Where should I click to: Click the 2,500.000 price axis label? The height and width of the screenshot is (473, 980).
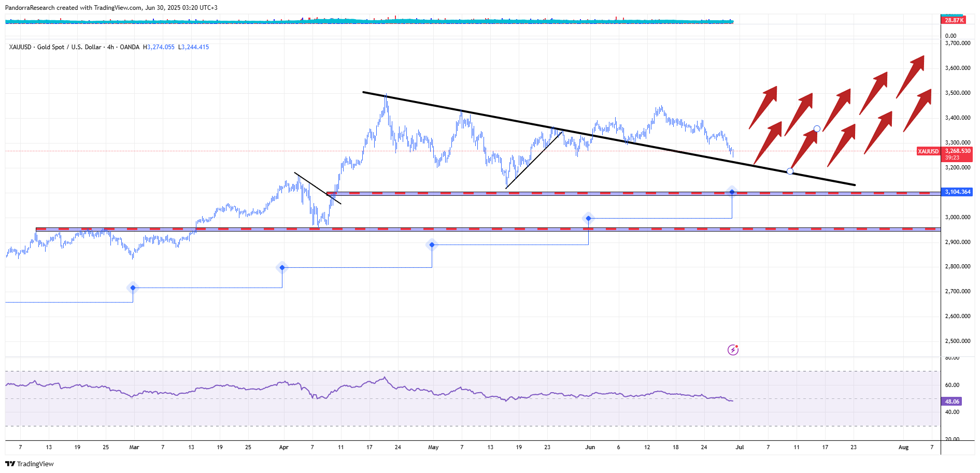point(958,341)
